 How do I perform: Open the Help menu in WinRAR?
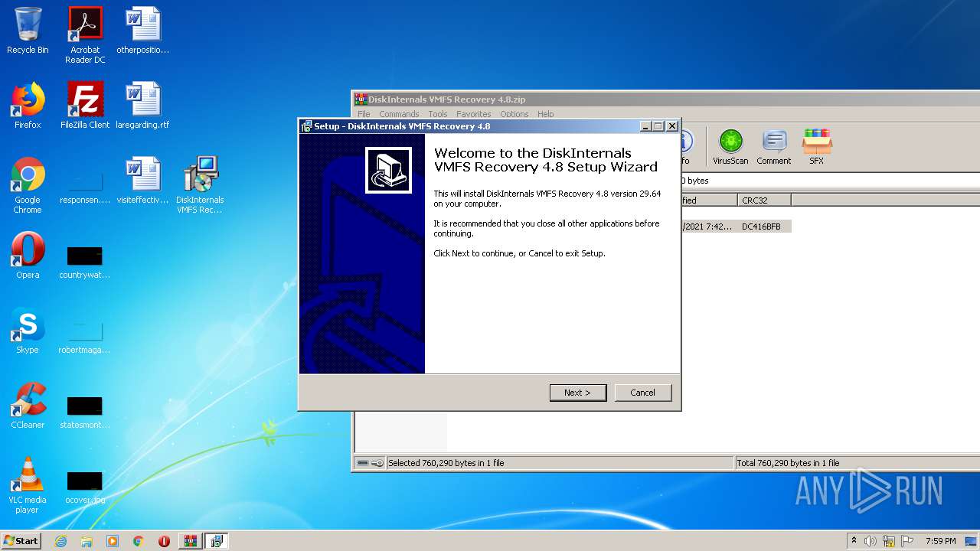tap(545, 114)
